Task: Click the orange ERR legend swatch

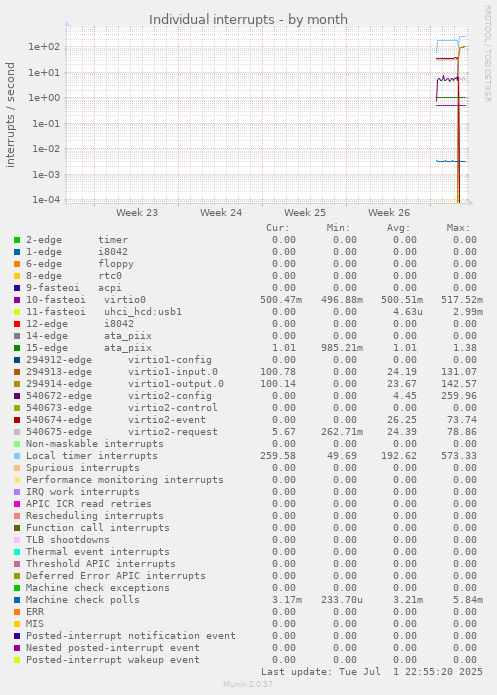Action: point(17,612)
